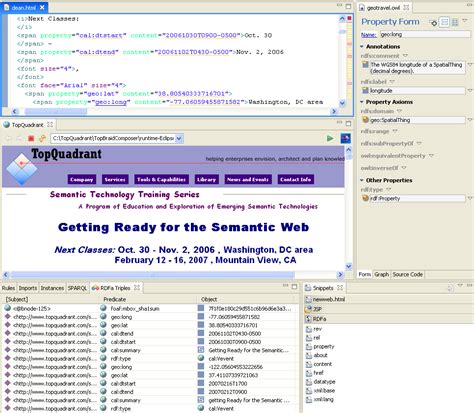474x413 pixels.
Task: Switch to the dean.html editor tab
Action: 24,7
